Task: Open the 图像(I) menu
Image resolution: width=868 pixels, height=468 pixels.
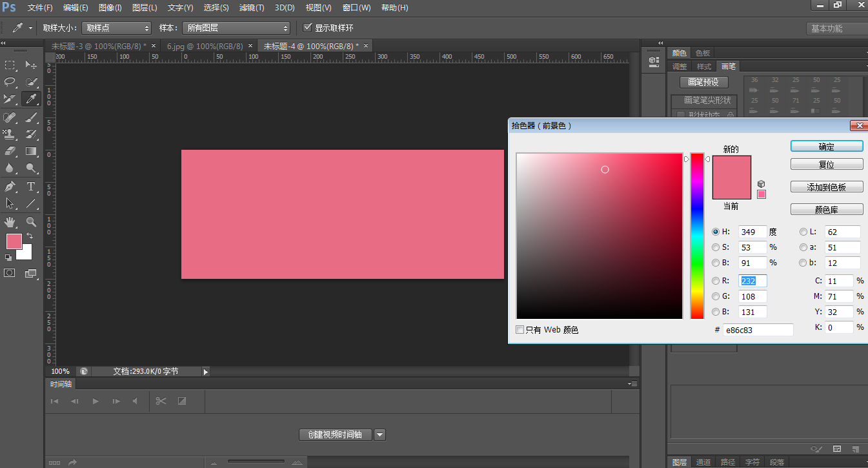Action: 110,8
